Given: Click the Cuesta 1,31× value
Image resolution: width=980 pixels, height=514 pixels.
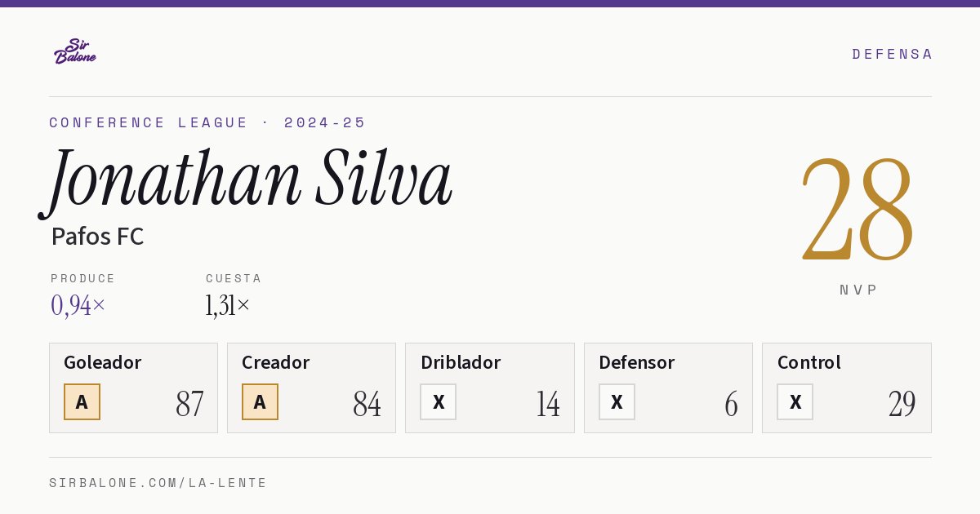Looking at the screenshot, I should click(x=228, y=305).
